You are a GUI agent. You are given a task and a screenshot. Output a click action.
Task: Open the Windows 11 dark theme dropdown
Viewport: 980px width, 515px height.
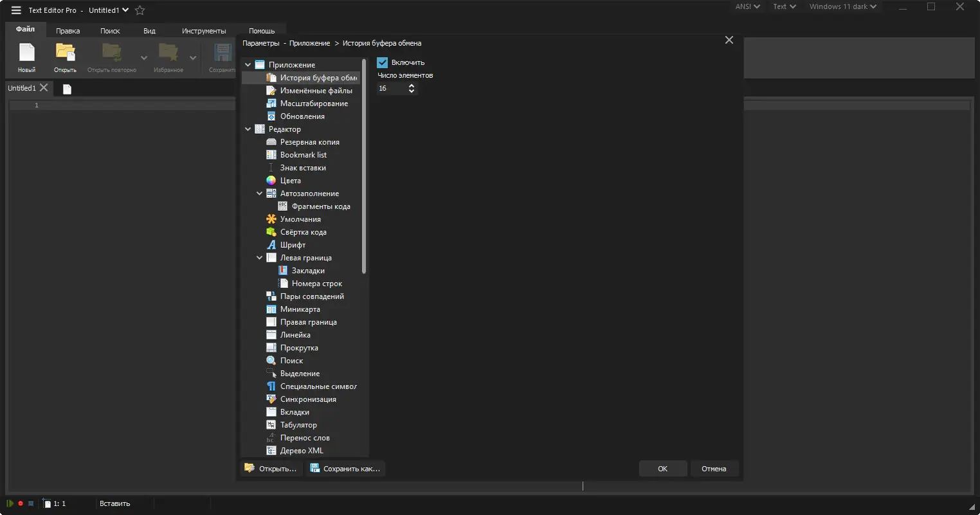843,6
